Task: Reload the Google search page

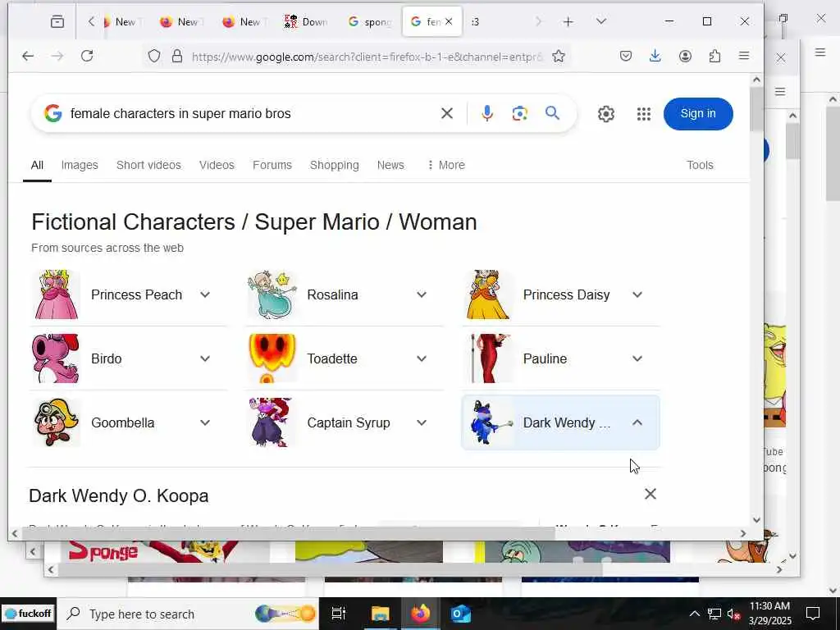Action: click(x=87, y=57)
